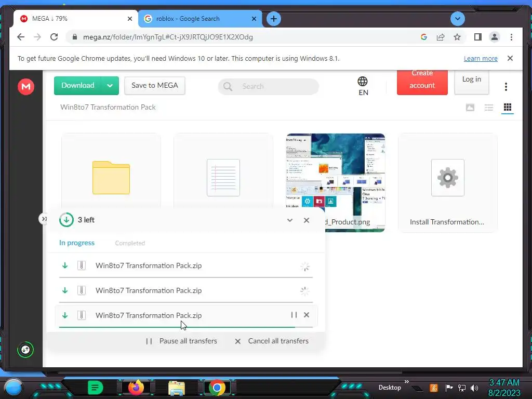Open the Chrome side panel
Screen dimensions: 532x399
click(478, 37)
